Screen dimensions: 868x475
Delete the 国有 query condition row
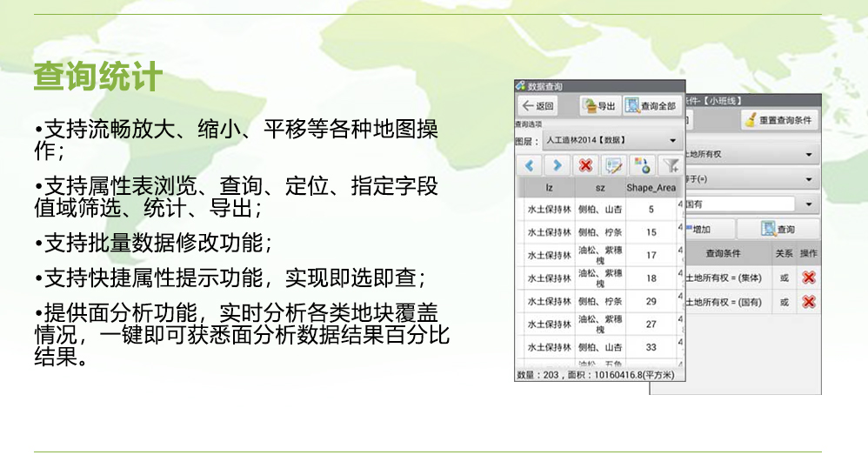pyautogui.click(x=809, y=302)
